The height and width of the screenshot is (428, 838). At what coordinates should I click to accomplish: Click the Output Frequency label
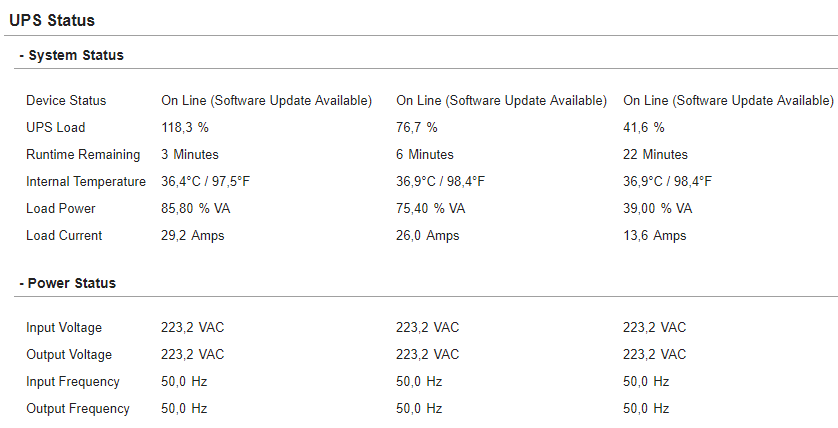[x=78, y=408]
